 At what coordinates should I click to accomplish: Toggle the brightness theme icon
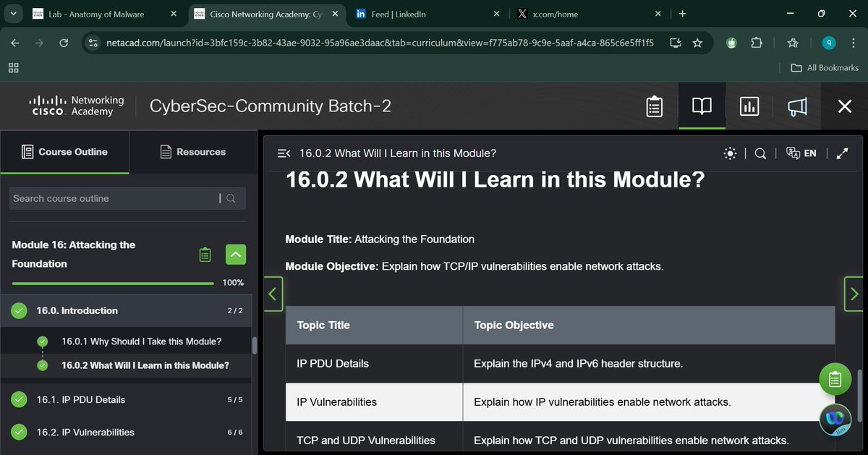pyautogui.click(x=730, y=153)
